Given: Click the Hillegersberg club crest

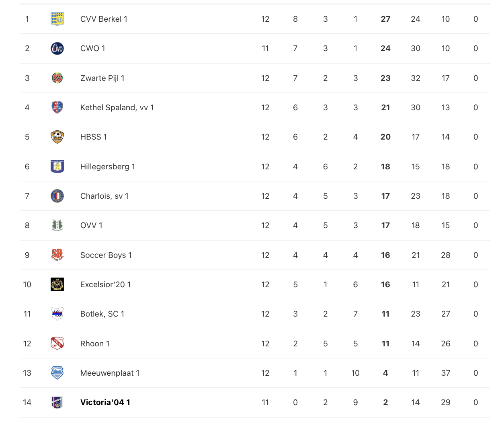Looking at the screenshot, I should point(57,167).
